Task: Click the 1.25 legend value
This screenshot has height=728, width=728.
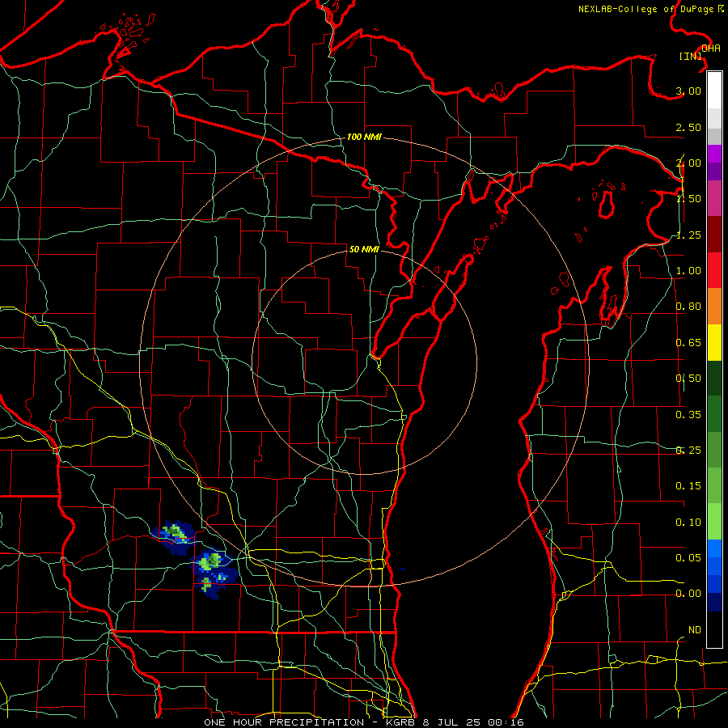Action: pyautogui.click(x=688, y=235)
